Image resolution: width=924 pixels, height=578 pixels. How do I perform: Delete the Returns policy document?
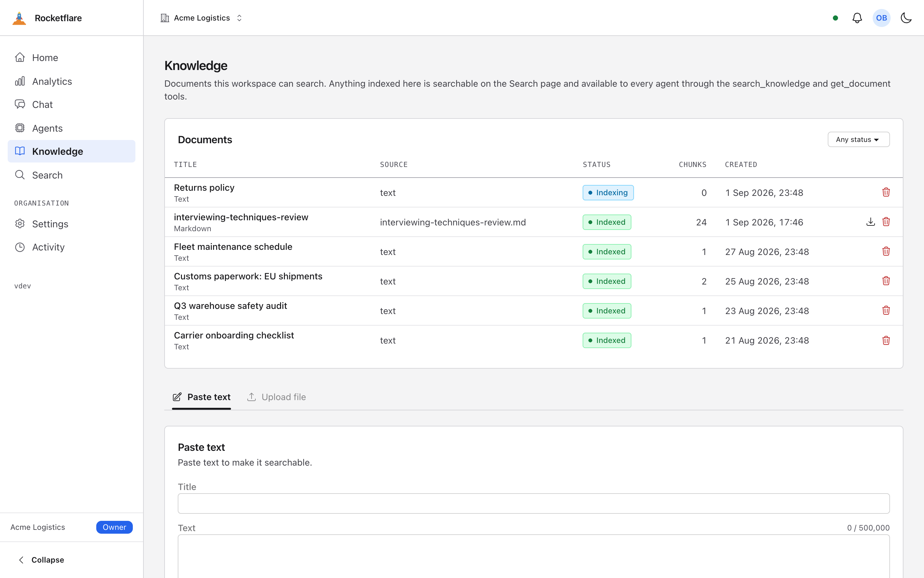point(886,192)
